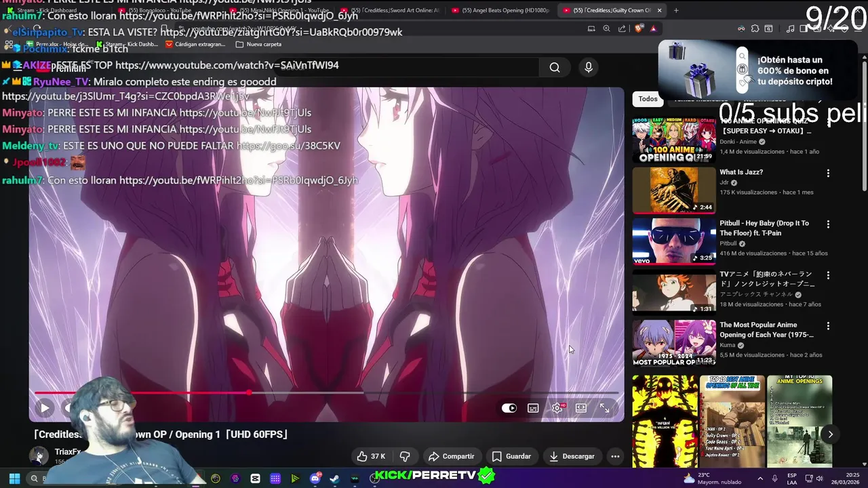This screenshot has width=868, height=488.
Task: Open the Pitbull Hey Baby video thumbnail
Action: coord(674,241)
